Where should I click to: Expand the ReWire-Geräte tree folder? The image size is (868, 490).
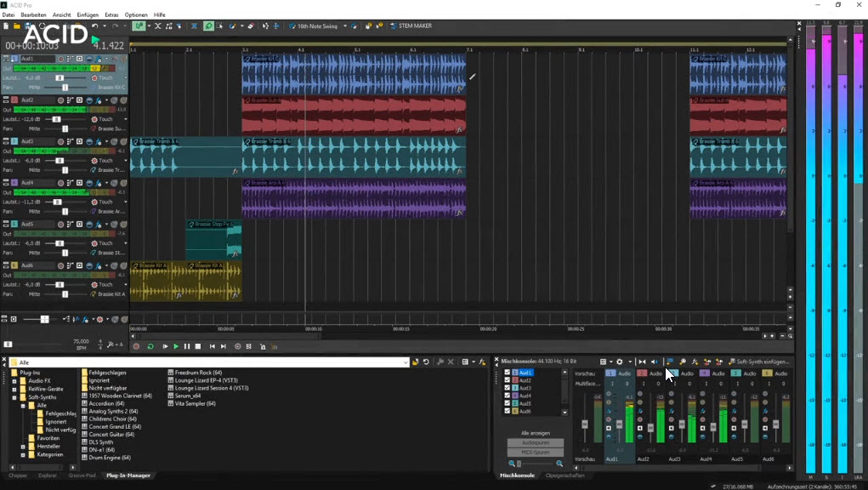click(14, 390)
